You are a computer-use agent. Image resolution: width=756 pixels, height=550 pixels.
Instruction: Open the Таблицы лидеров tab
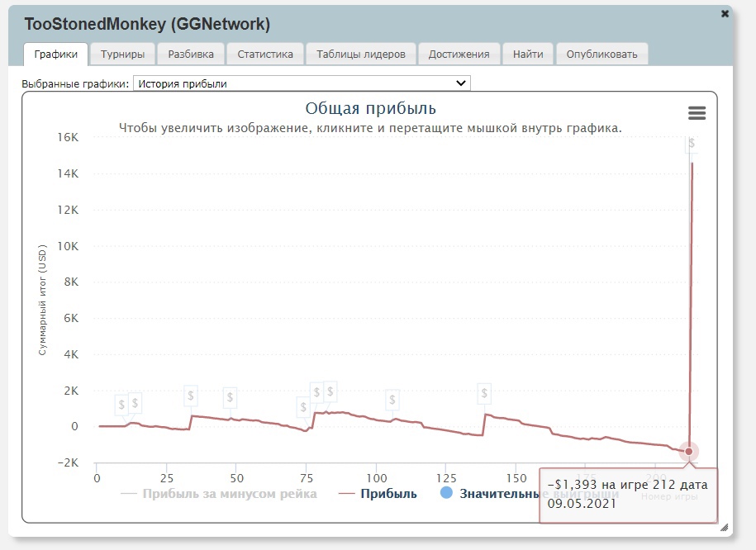click(361, 55)
